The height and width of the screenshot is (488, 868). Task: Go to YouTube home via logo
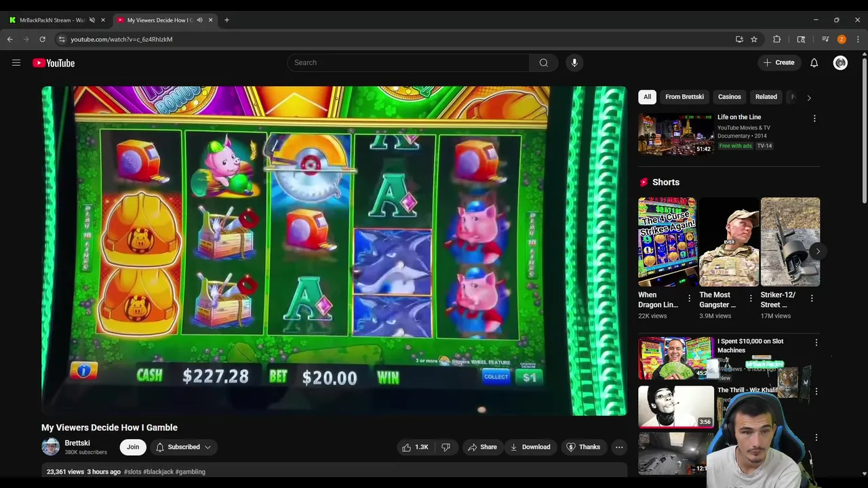[54, 63]
